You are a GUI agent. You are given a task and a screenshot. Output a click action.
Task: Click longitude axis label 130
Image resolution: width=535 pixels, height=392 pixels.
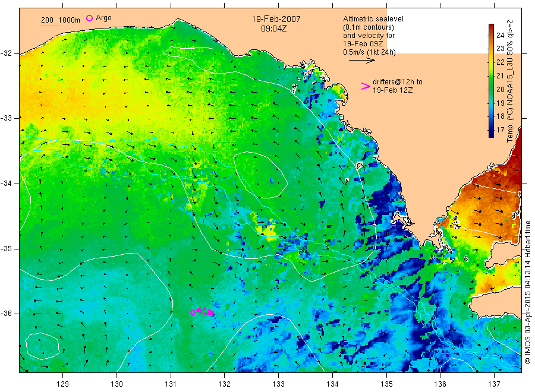pyautogui.click(x=117, y=384)
